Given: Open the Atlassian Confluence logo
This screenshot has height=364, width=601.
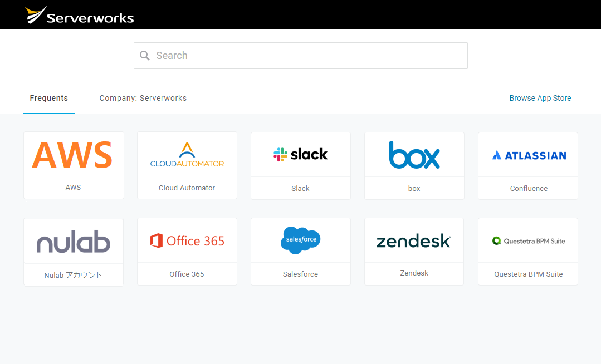Looking at the screenshot, I should [x=528, y=155].
